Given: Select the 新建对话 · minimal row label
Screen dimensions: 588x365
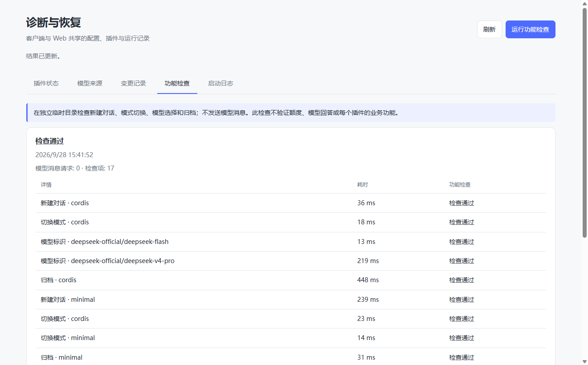Looking at the screenshot, I should tap(68, 300).
